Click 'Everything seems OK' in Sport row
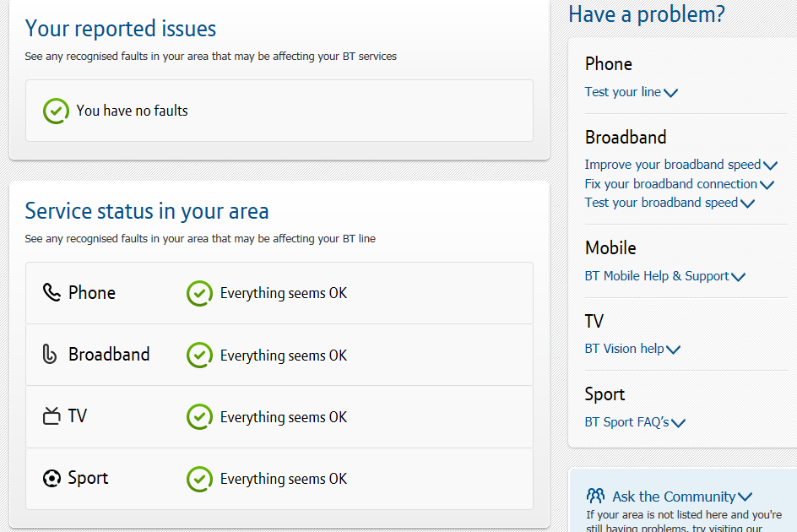Screen dimensions: 797x532 [x=284, y=479]
